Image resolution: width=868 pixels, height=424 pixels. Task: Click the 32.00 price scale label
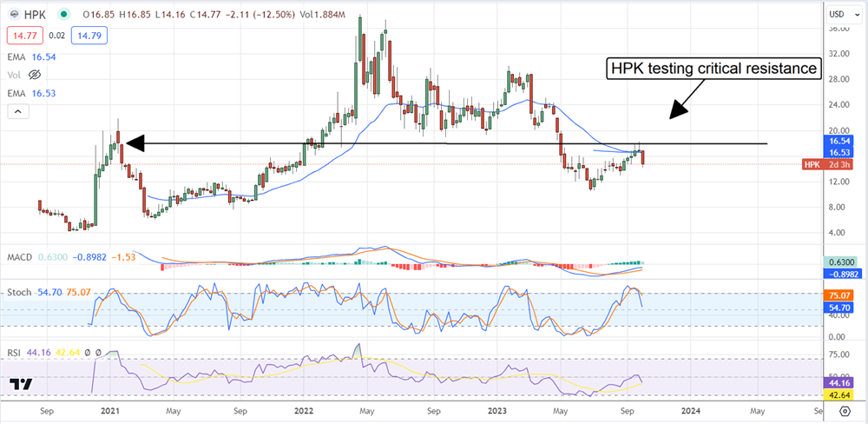tap(839, 54)
